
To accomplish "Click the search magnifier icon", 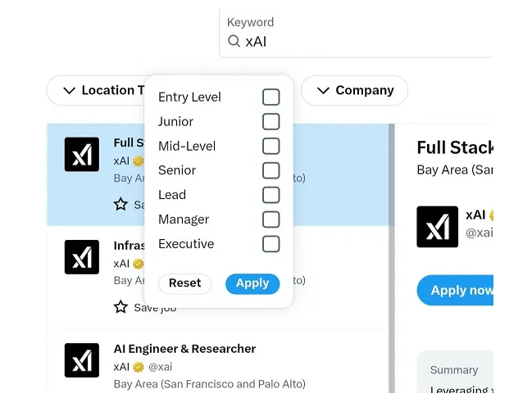I will (x=234, y=42).
